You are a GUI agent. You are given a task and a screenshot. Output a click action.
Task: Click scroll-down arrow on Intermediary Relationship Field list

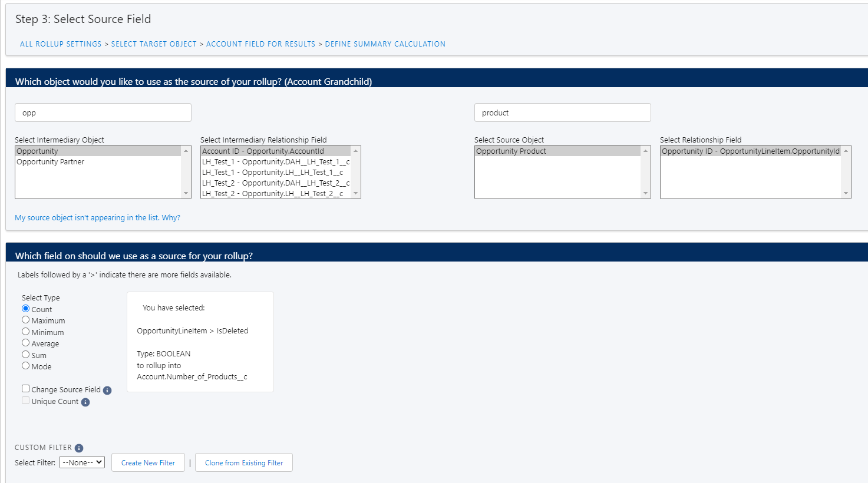point(357,193)
